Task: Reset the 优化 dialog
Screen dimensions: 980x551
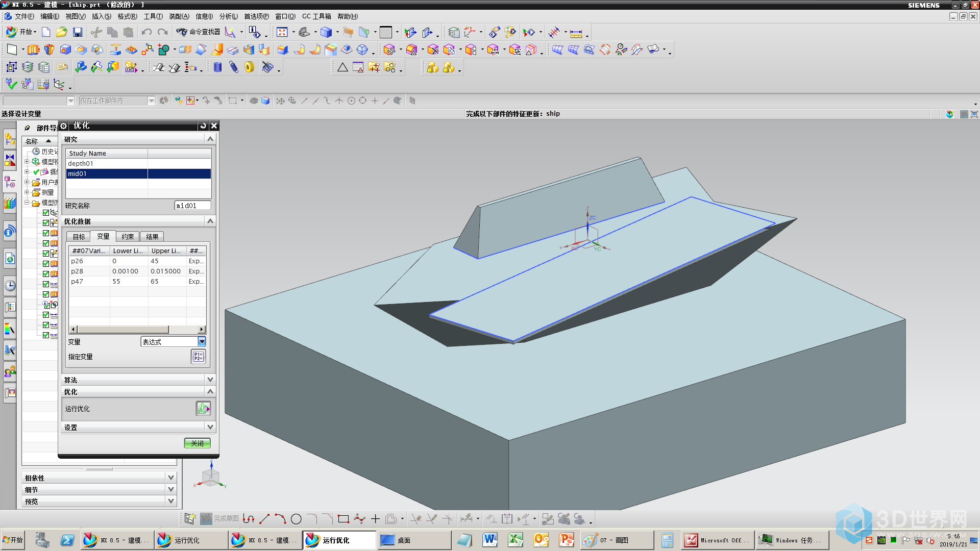Action: click(x=203, y=126)
